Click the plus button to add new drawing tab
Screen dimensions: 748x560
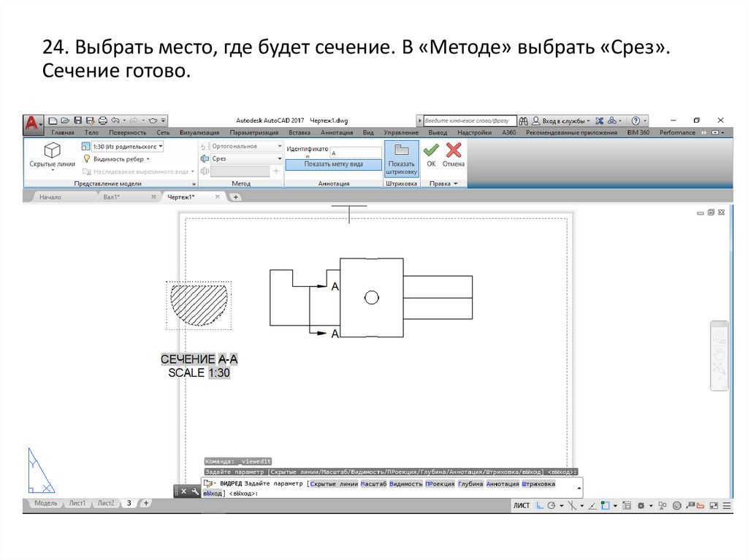(x=235, y=197)
